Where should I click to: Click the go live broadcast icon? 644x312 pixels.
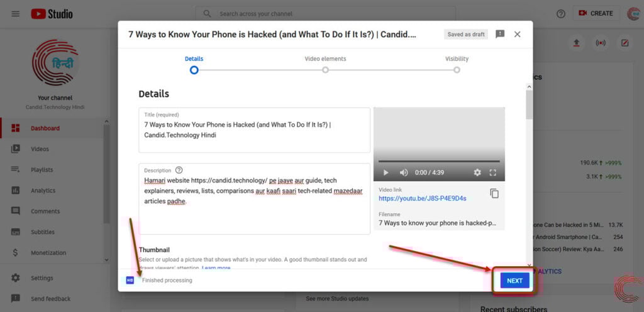601,43
